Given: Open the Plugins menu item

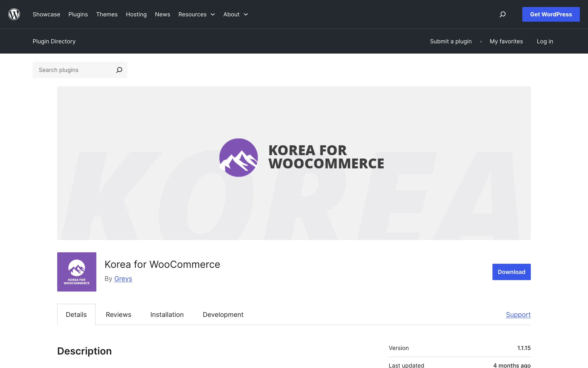Looking at the screenshot, I should (78, 14).
